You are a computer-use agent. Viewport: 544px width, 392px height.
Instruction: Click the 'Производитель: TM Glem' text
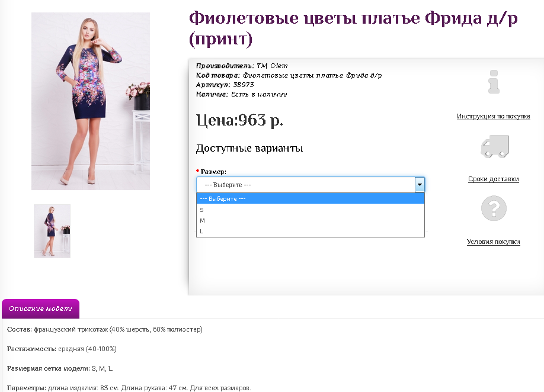click(x=242, y=66)
